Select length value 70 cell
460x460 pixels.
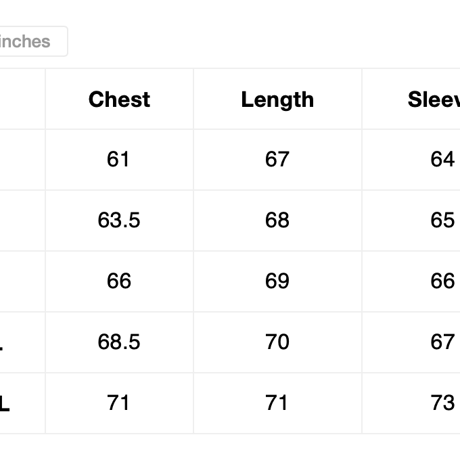[277, 342]
